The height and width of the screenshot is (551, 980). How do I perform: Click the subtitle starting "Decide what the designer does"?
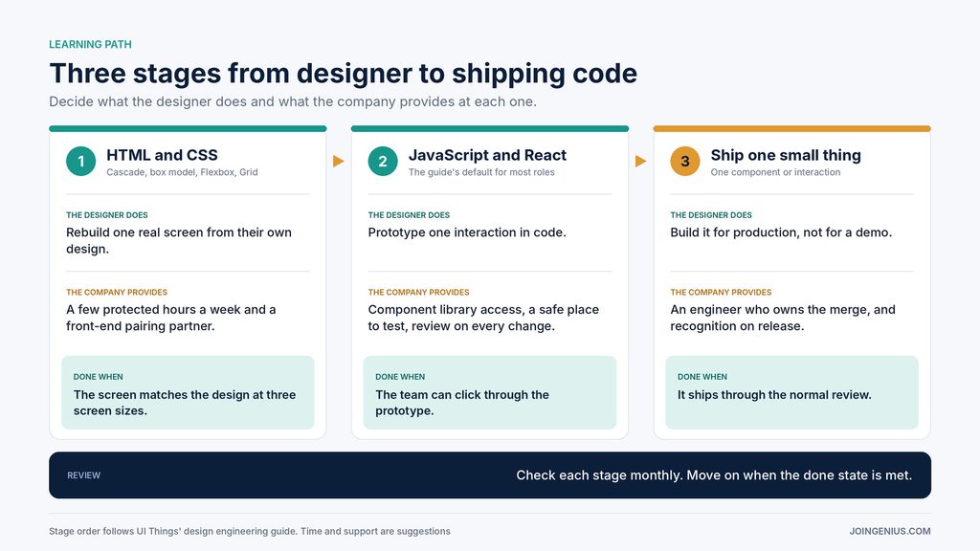click(x=293, y=101)
